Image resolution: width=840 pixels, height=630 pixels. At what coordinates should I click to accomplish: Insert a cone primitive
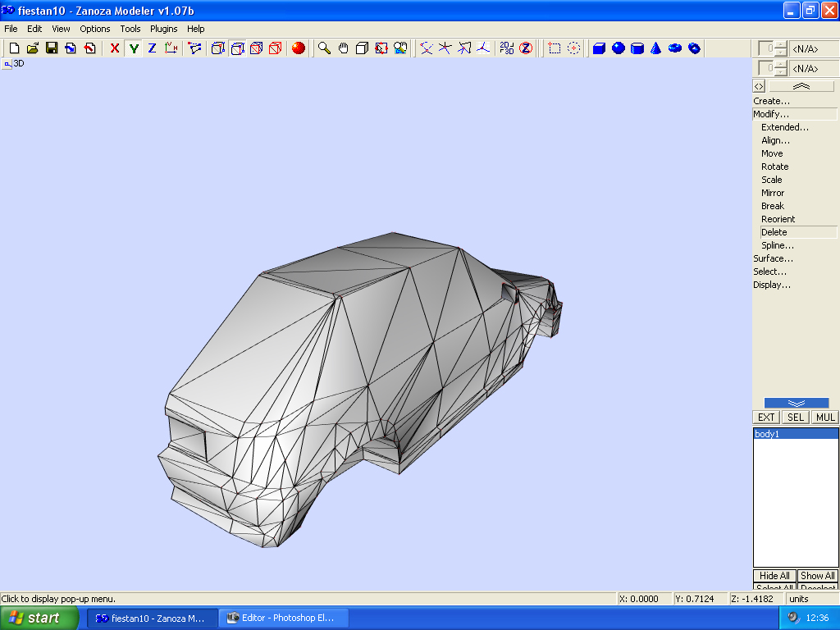coord(656,48)
